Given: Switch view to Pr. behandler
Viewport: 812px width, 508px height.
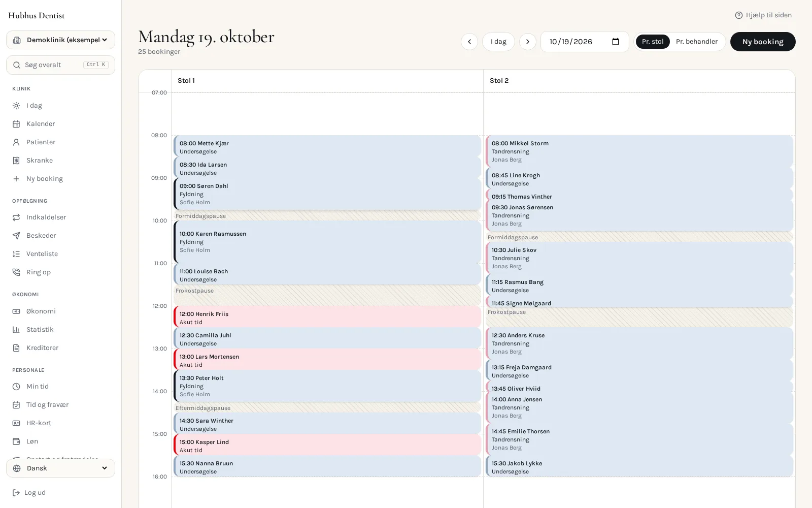Looking at the screenshot, I should click(697, 42).
